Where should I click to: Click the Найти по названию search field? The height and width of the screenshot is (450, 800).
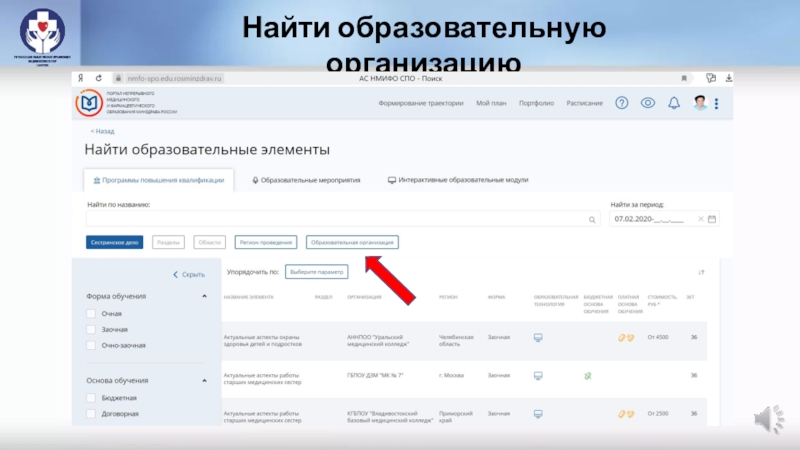coord(335,219)
